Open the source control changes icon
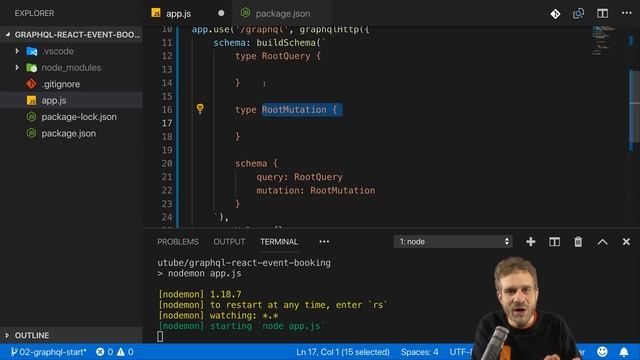This screenshot has height=360, width=640. (555, 13)
